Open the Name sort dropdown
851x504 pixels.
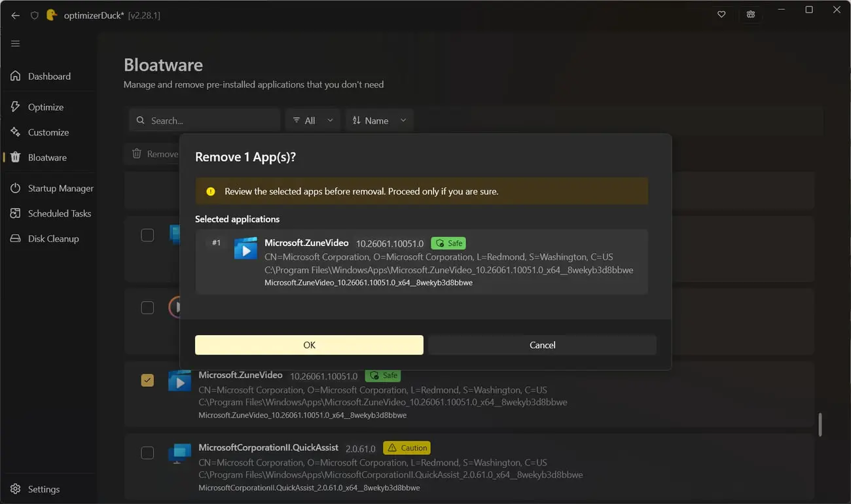tap(380, 120)
